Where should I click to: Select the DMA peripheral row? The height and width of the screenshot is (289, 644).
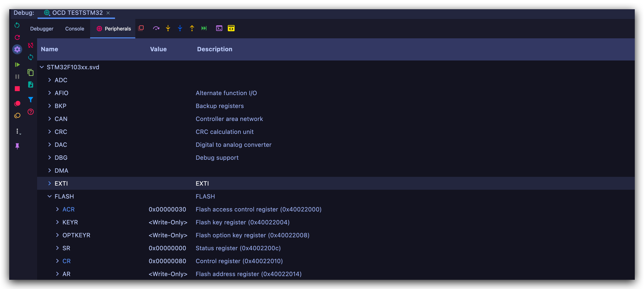(336, 170)
